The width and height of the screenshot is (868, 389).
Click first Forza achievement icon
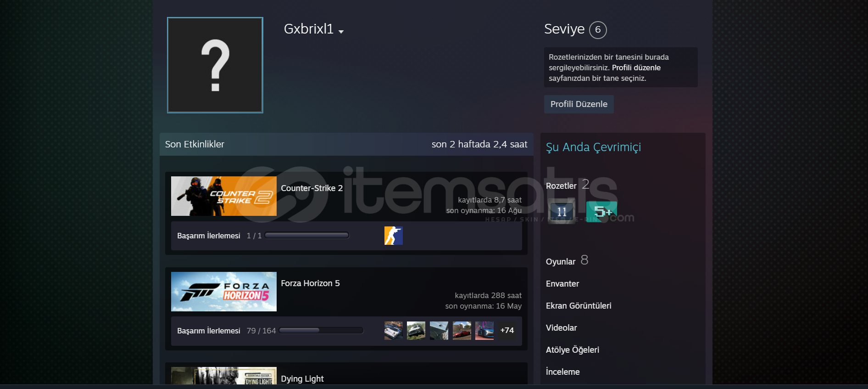coord(393,331)
